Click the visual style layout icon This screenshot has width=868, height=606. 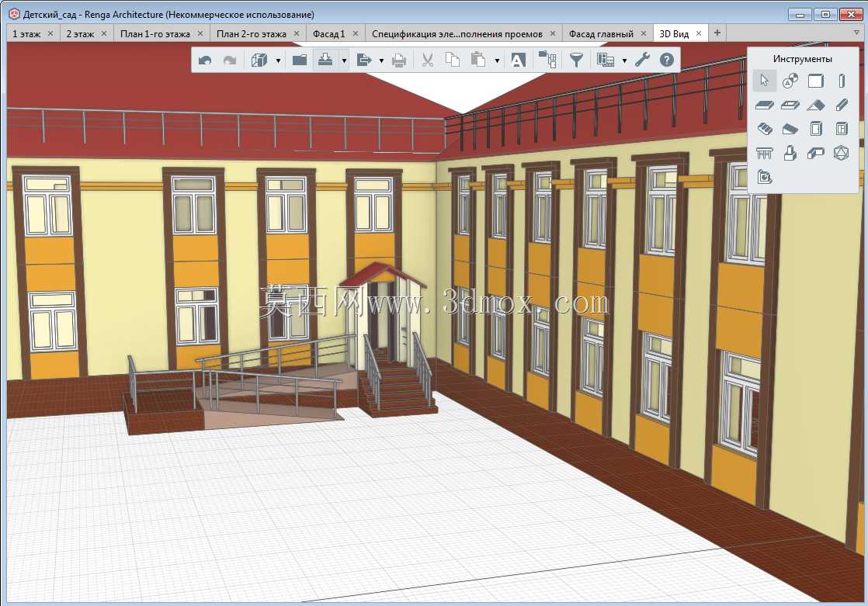click(606, 60)
